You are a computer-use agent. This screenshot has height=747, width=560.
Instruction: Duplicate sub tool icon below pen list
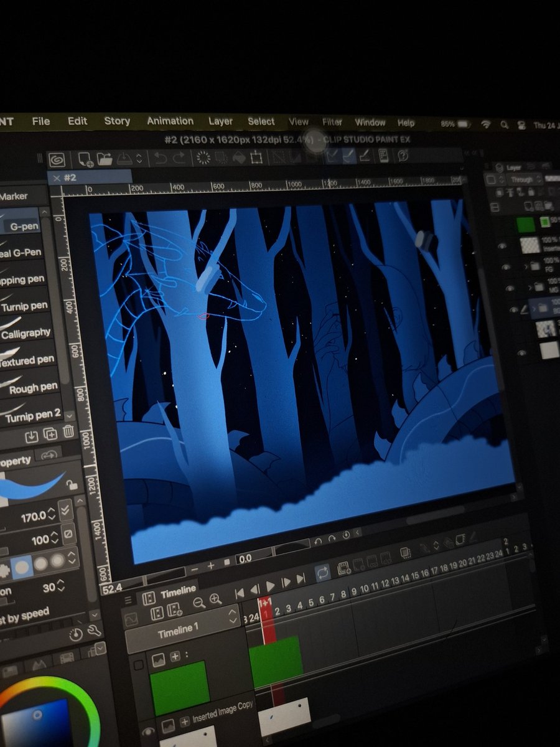coord(50,434)
